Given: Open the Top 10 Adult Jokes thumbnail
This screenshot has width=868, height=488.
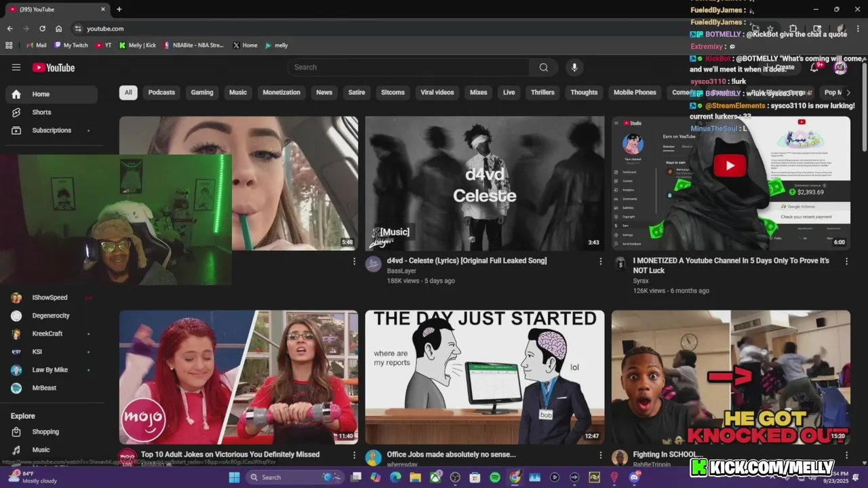Looking at the screenshot, I should coord(239,378).
